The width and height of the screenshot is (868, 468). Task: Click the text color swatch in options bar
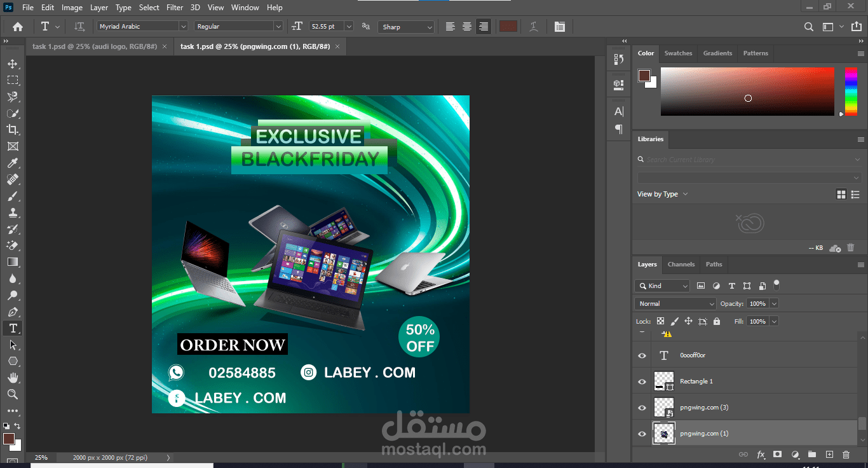508,27
